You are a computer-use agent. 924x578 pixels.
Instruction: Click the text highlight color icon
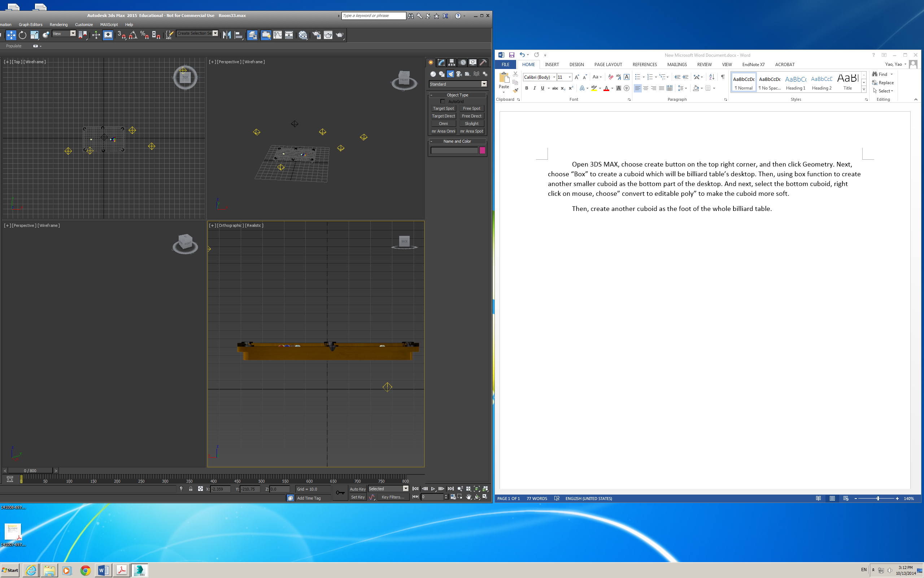(x=594, y=88)
